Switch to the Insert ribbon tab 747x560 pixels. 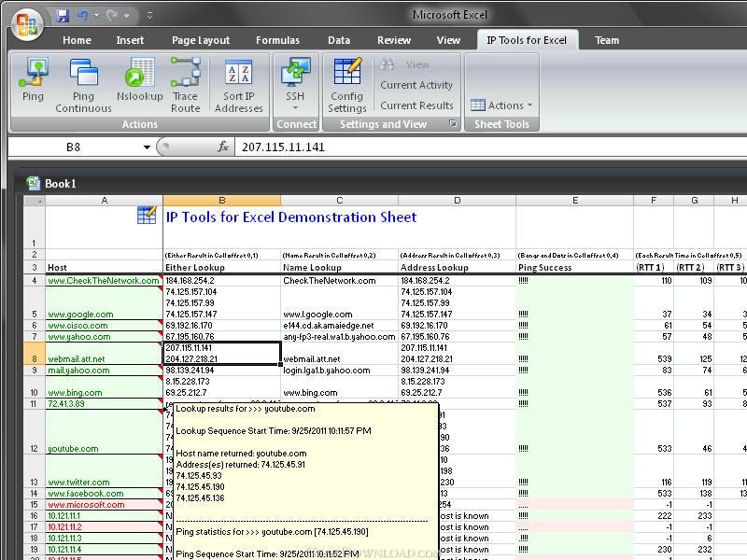click(130, 40)
